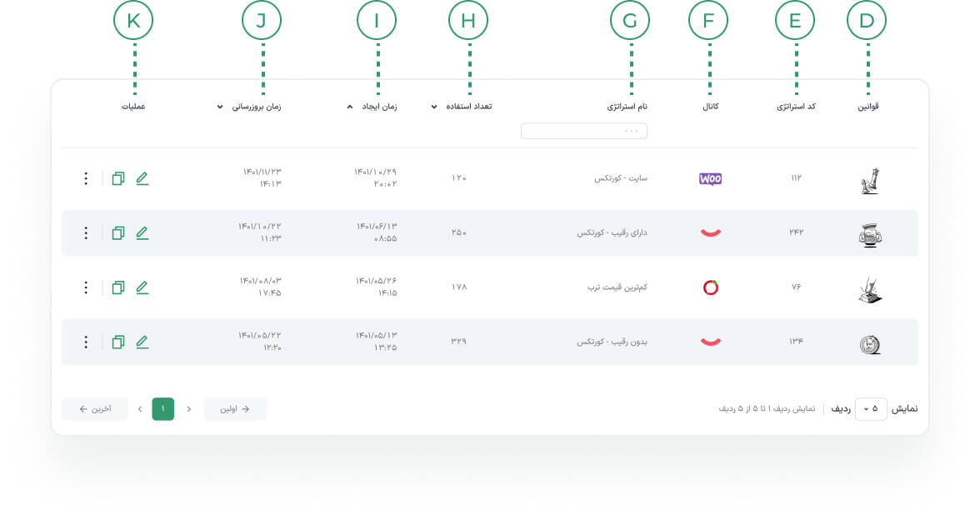
Task: Click the اولین pagination button
Action: (x=235, y=409)
